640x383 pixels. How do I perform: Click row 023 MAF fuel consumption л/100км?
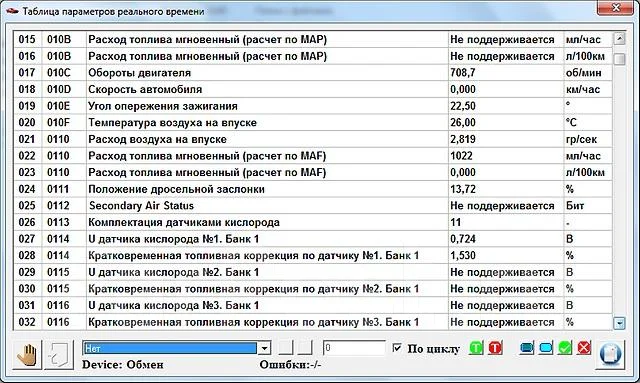click(313, 172)
